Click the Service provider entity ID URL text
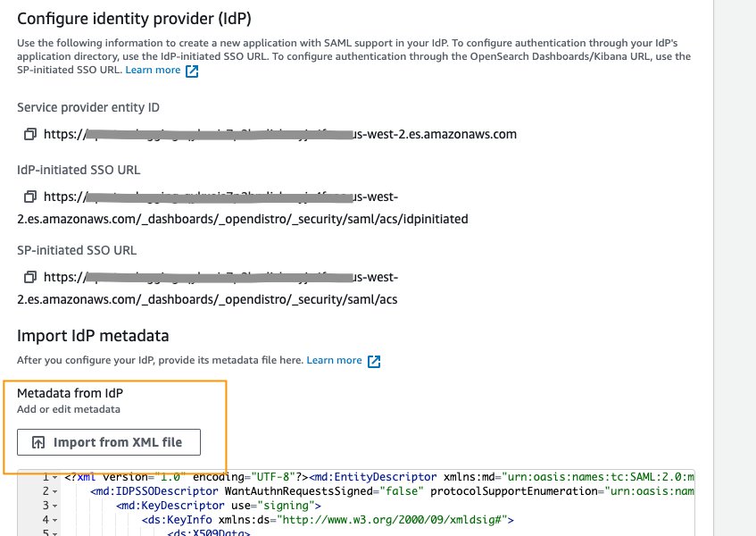 tap(280, 134)
